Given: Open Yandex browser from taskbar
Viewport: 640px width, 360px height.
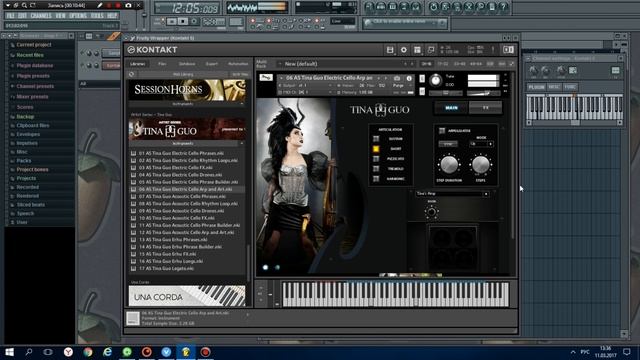Looking at the screenshot, I should tap(68, 352).
